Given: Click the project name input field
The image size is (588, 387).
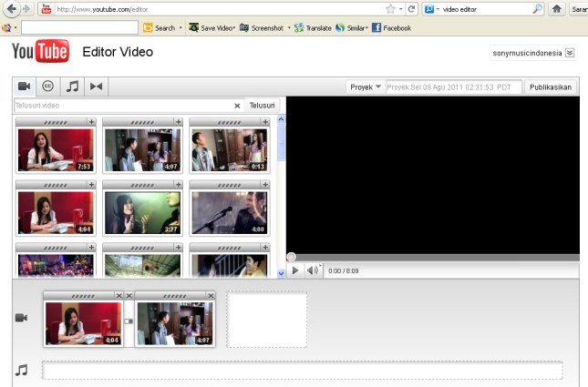Looking at the screenshot, I should pos(453,87).
